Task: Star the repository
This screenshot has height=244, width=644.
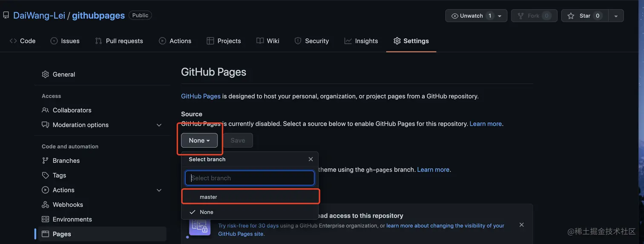Action: 585,16
